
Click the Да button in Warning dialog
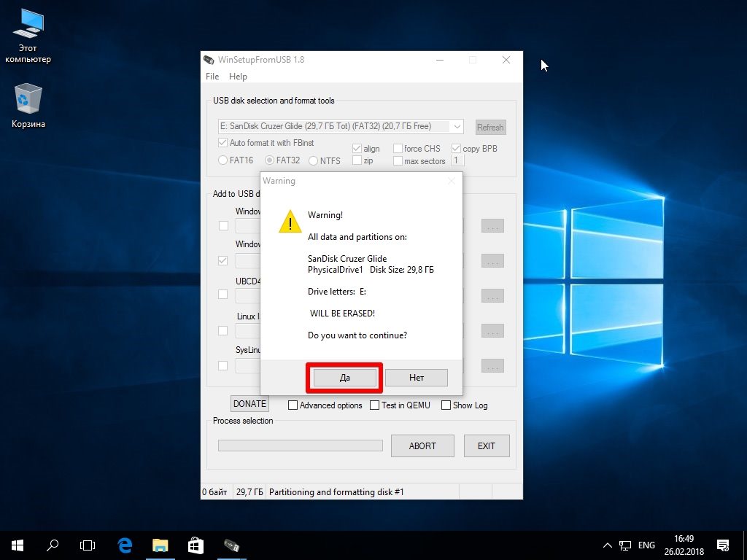344,378
